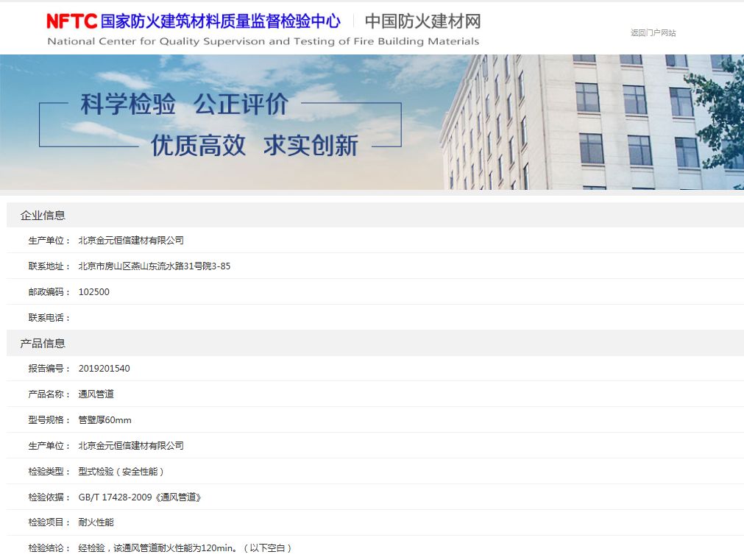Click the company name under 企业信息

click(x=131, y=241)
